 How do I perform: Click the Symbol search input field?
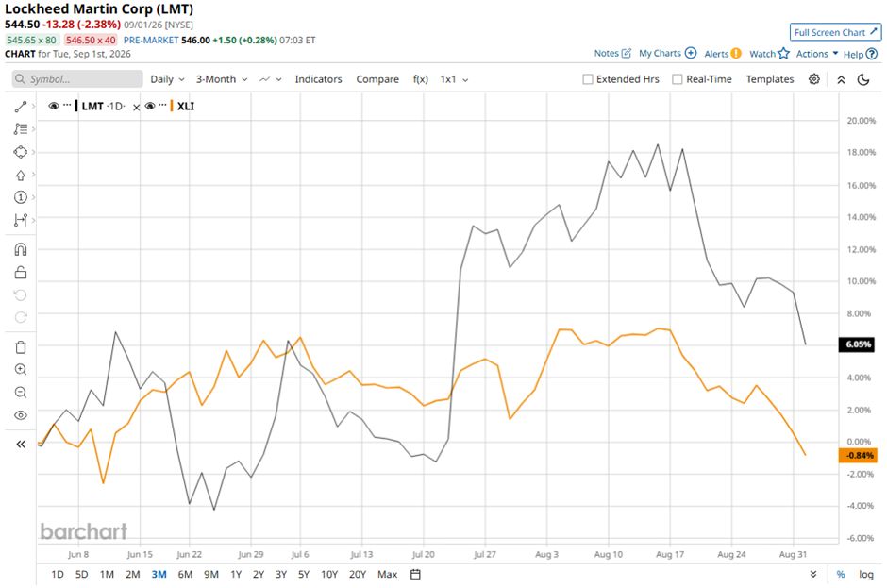(77, 79)
